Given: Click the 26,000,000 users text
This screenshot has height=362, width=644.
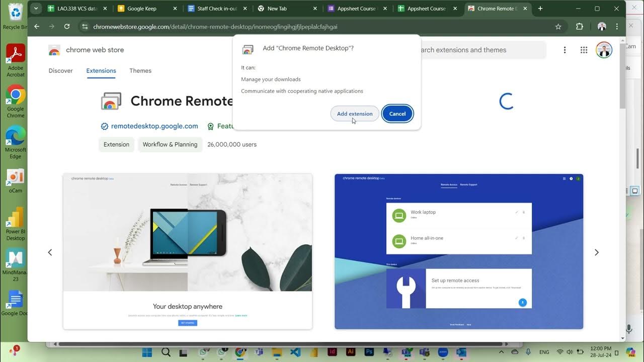Looking at the screenshot, I should tap(232, 144).
